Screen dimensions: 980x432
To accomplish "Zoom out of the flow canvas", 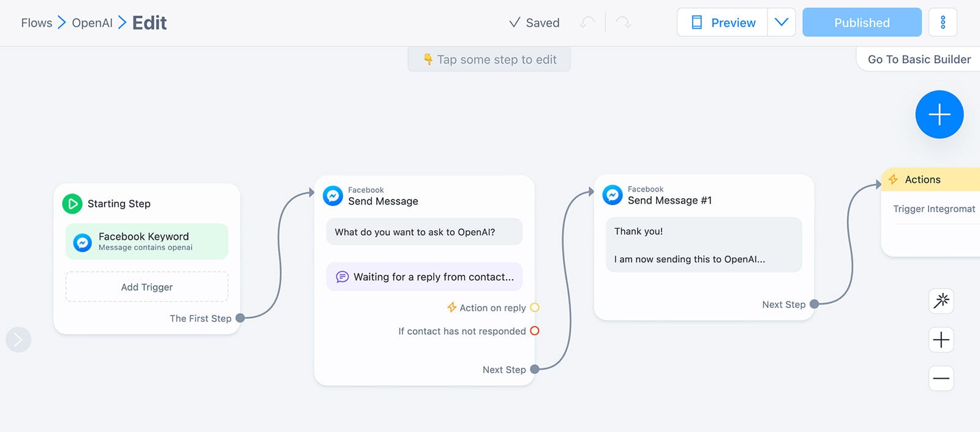I will (x=941, y=378).
